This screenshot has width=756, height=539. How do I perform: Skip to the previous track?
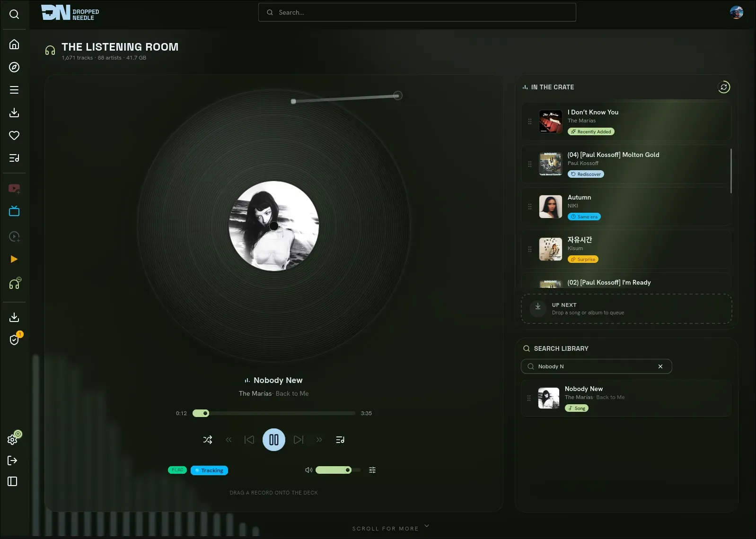tap(249, 440)
